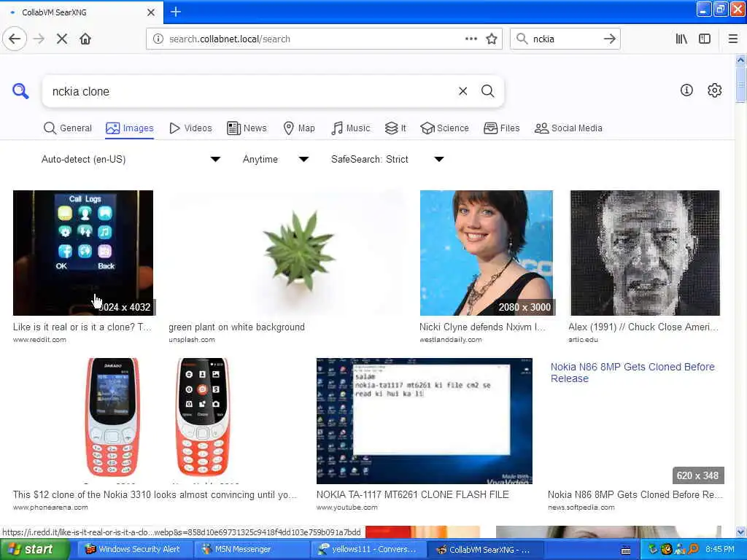Open the Social Media category tab
Screen dimensions: 747x560
click(568, 128)
